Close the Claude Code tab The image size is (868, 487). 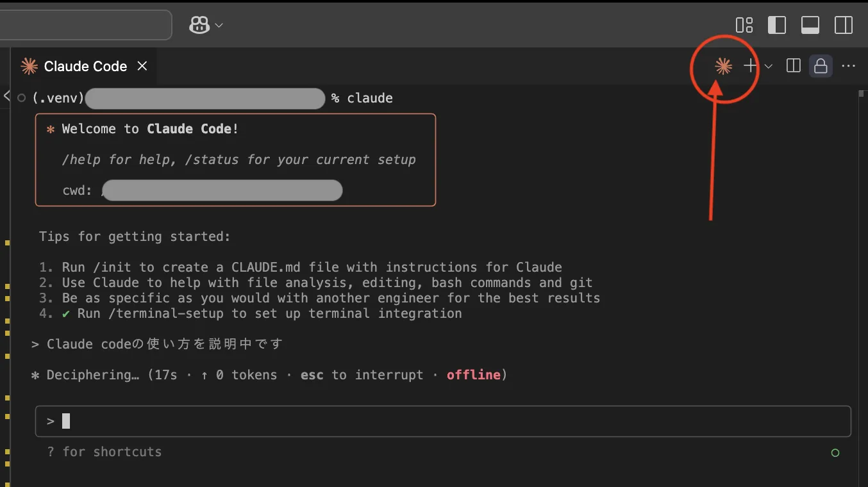[142, 66]
